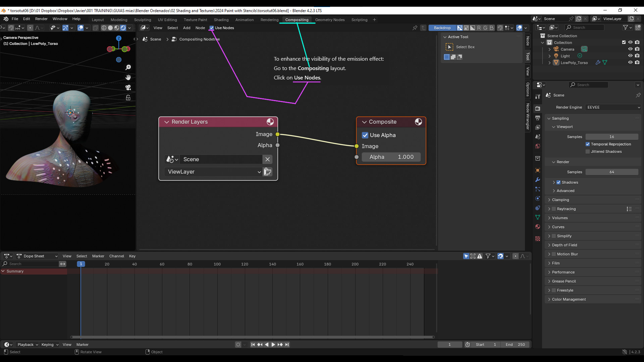Click the Viewport Samples 16 field
Viewport: 644px width, 362px height.
[x=612, y=137]
